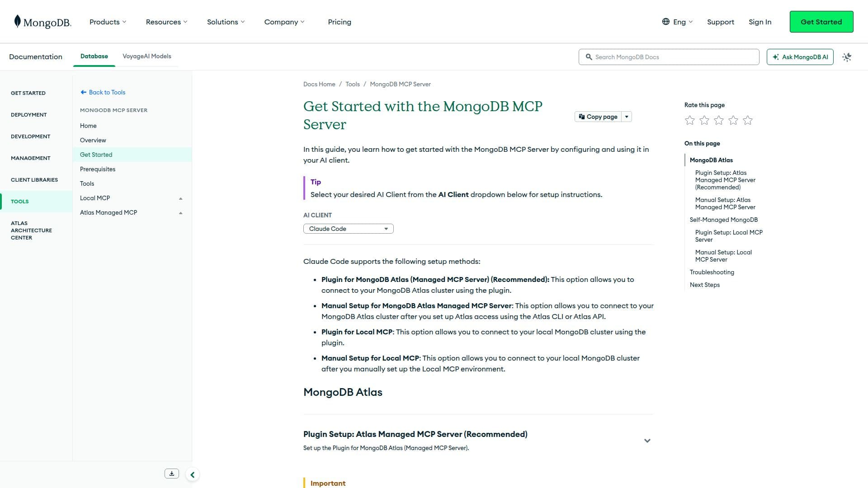Jump to Troubleshooting section
868x488 pixels.
click(712, 272)
